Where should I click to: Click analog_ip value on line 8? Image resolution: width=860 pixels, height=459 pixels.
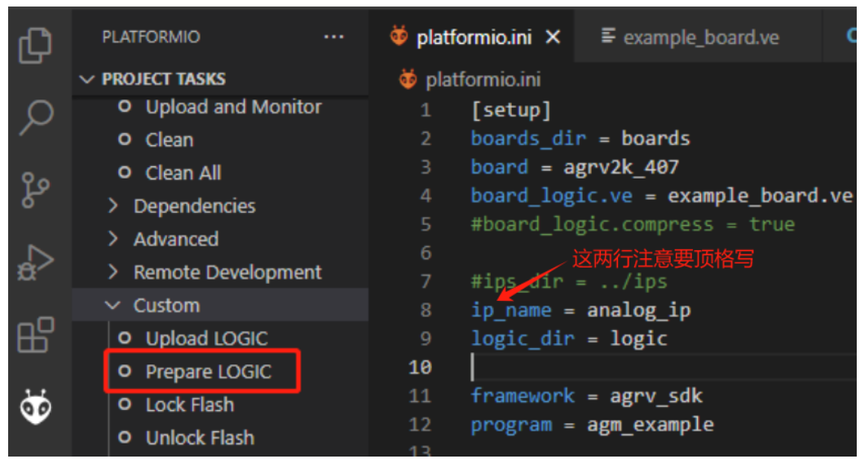point(639,310)
